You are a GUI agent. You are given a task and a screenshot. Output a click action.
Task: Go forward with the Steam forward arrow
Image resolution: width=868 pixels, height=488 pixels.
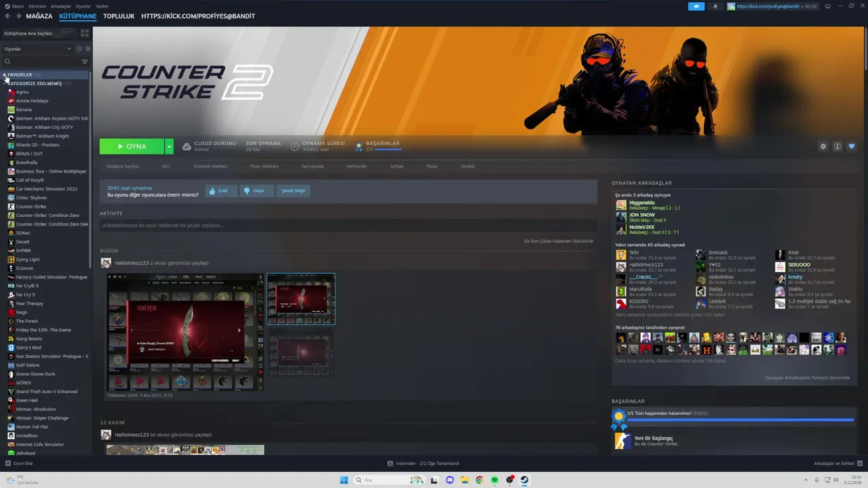(x=18, y=16)
